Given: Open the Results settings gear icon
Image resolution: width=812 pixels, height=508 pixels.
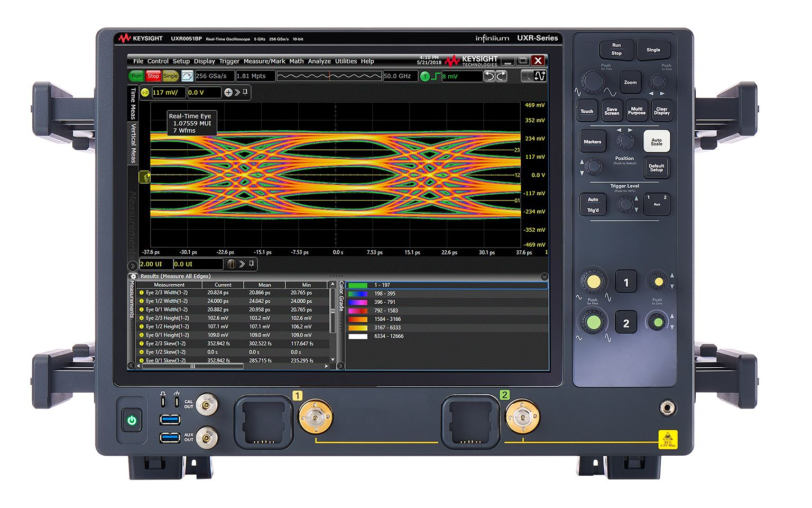Looking at the screenshot, I should click(133, 276).
